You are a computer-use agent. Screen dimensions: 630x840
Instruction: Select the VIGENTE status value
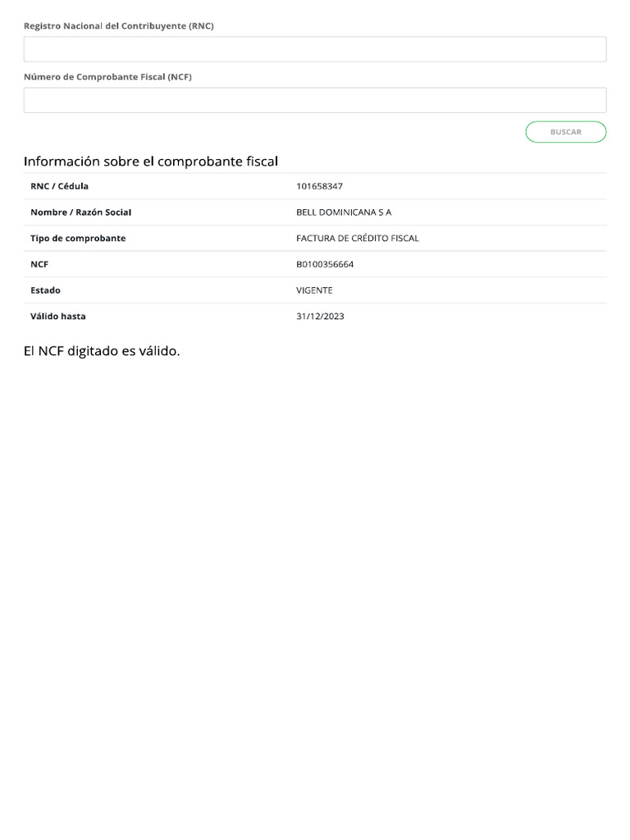(x=314, y=290)
